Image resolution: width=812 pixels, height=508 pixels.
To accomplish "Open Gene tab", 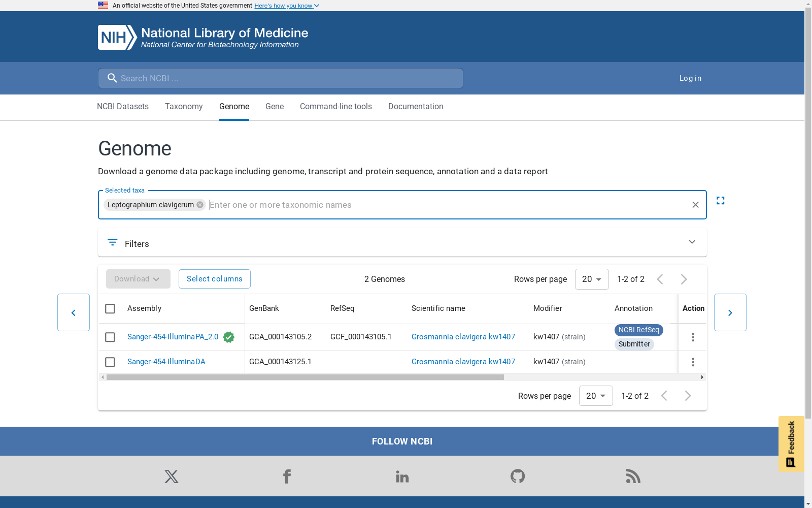I will [275, 106].
